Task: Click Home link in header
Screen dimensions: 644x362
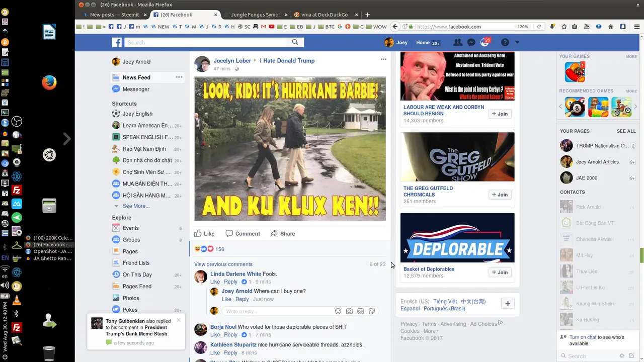Action: tap(423, 43)
